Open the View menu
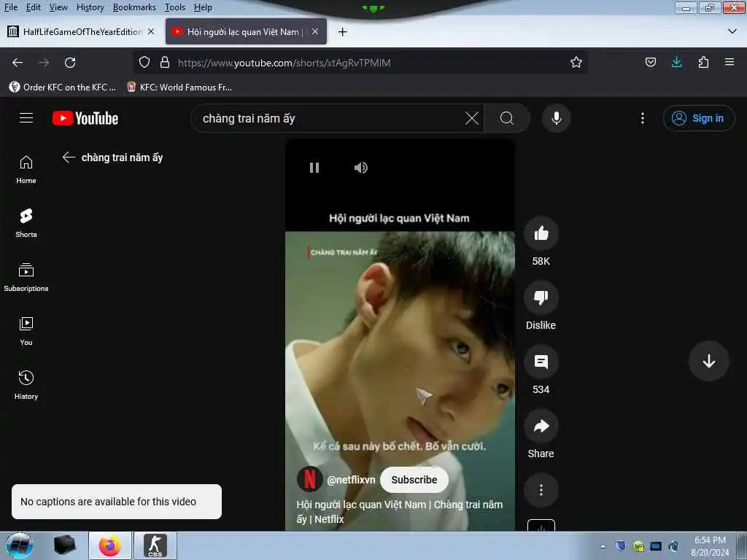 (x=58, y=7)
